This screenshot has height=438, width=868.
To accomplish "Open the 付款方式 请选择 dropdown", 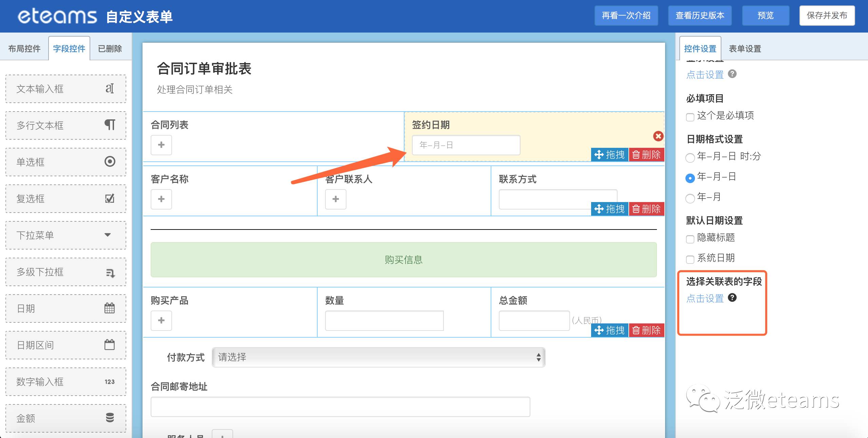I will click(378, 357).
